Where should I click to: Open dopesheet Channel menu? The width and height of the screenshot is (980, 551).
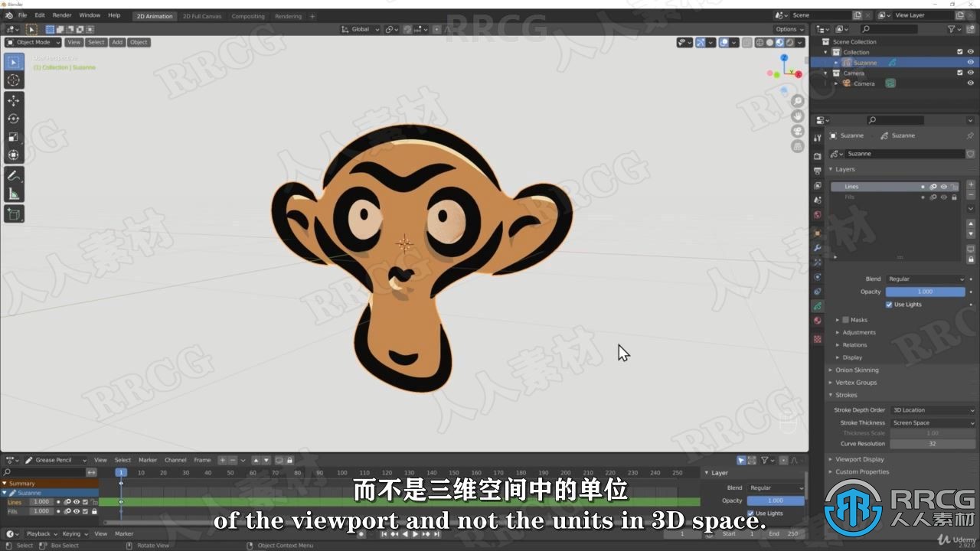pyautogui.click(x=175, y=460)
